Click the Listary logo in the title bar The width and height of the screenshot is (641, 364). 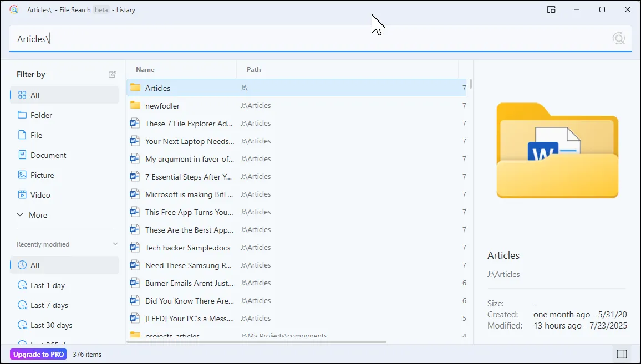point(13,9)
